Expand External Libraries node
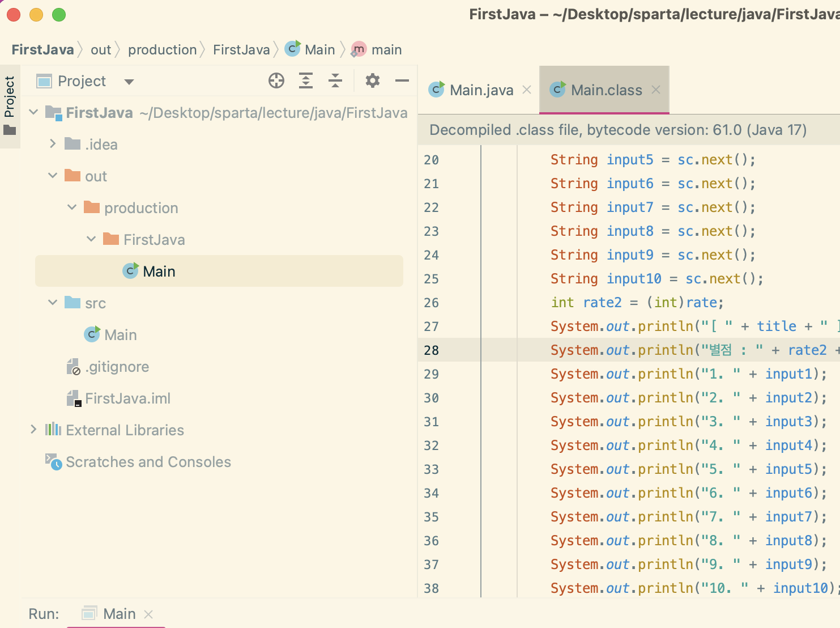Viewport: 840px width, 628px height. point(33,430)
